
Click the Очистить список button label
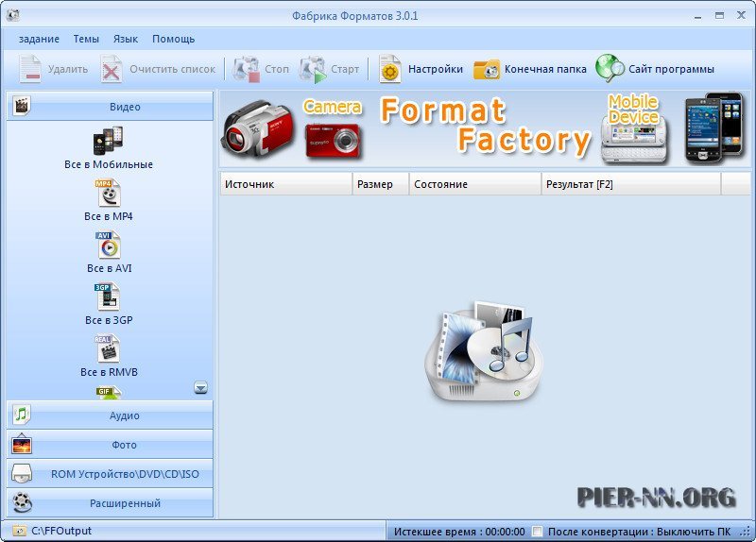(173, 69)
